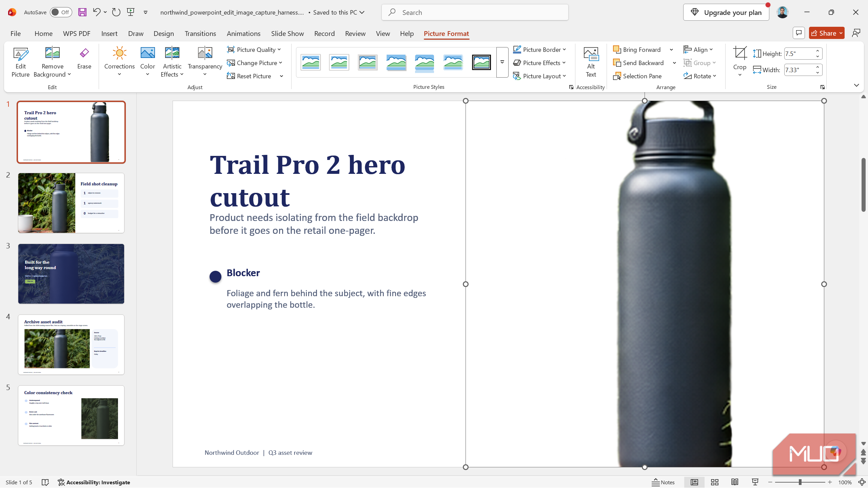
Task: Switch to the Design tab
Action: [x=163, y=33]
